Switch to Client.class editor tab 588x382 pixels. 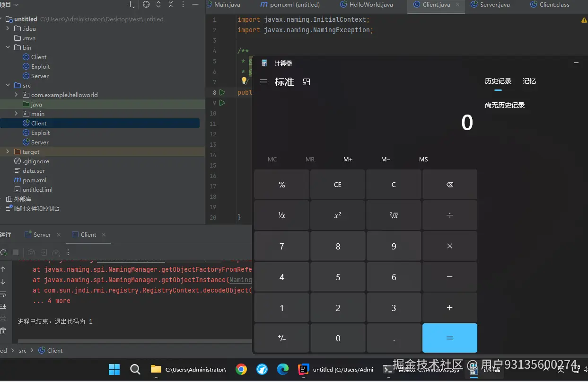550,5
